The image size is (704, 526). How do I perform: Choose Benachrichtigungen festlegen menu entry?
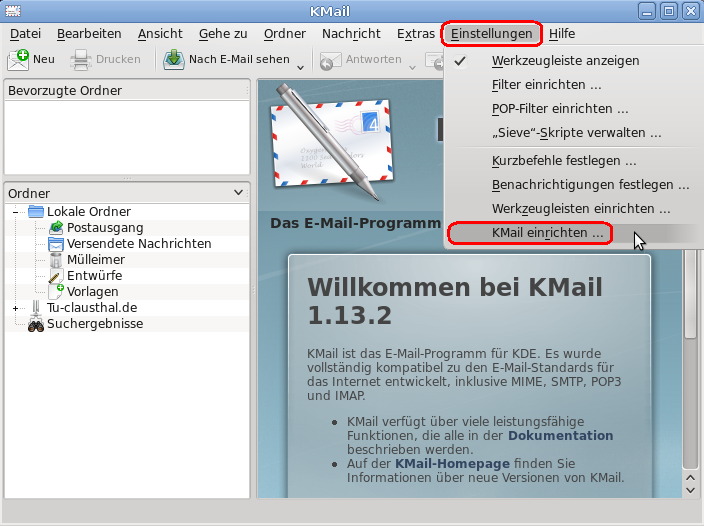pos(573,184)
